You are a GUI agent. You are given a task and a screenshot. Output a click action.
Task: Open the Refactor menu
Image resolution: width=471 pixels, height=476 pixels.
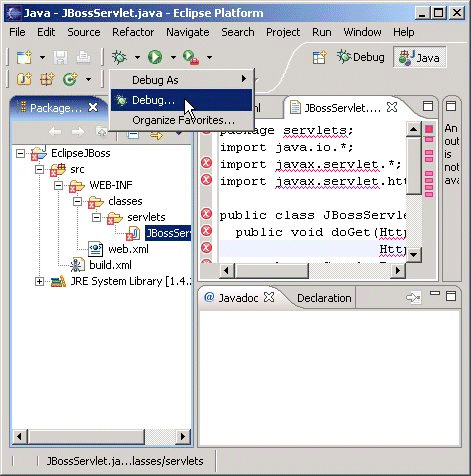click(x=133, y=32)
